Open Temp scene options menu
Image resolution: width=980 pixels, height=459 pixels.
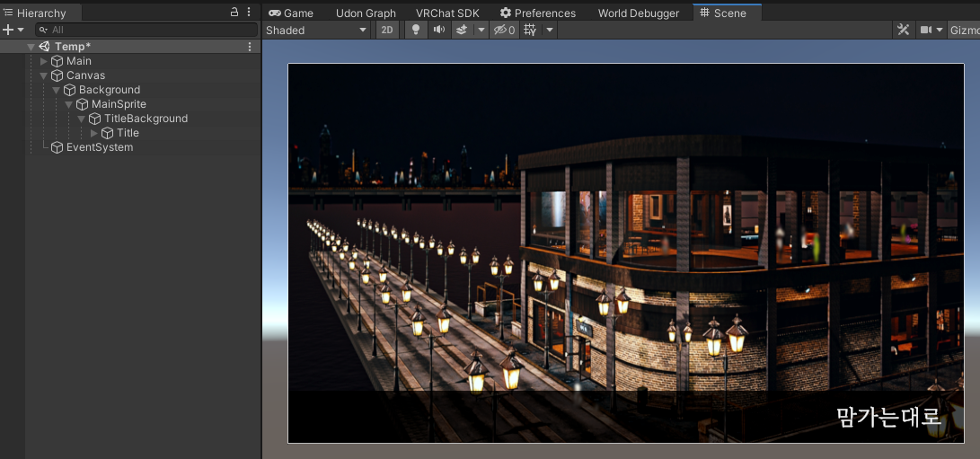(250, 47)
